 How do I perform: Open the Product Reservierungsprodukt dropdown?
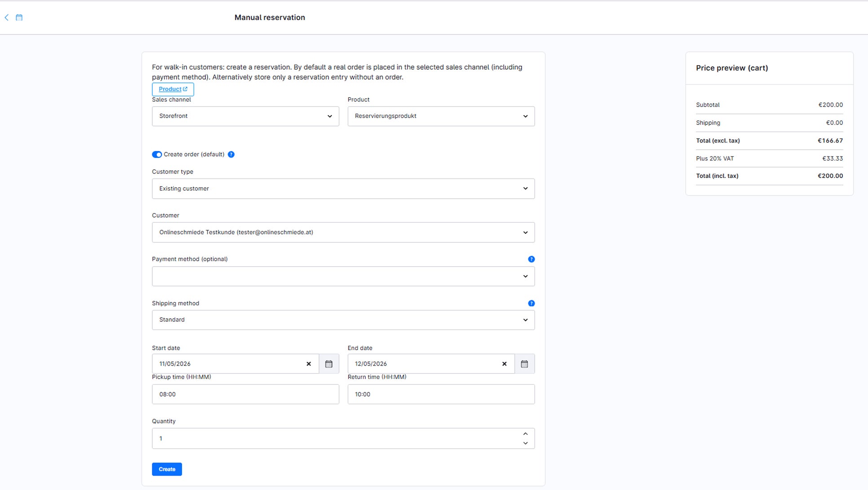coord(441,116)
